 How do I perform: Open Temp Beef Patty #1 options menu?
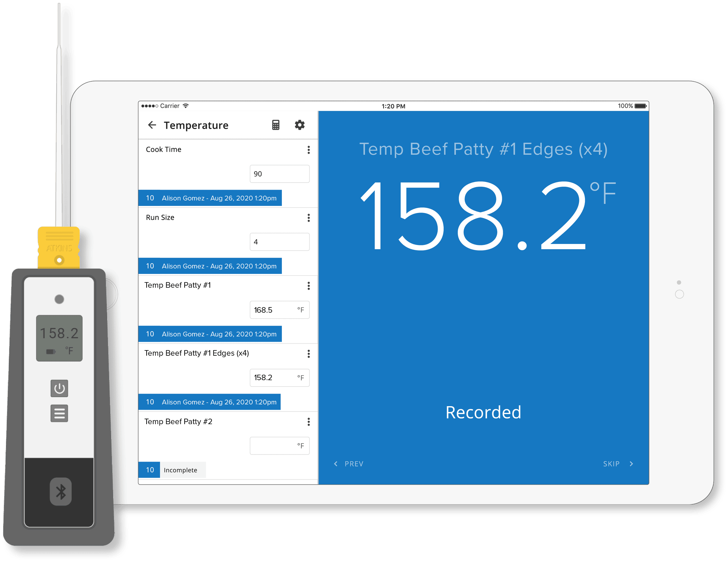click(x=309, y=286)
